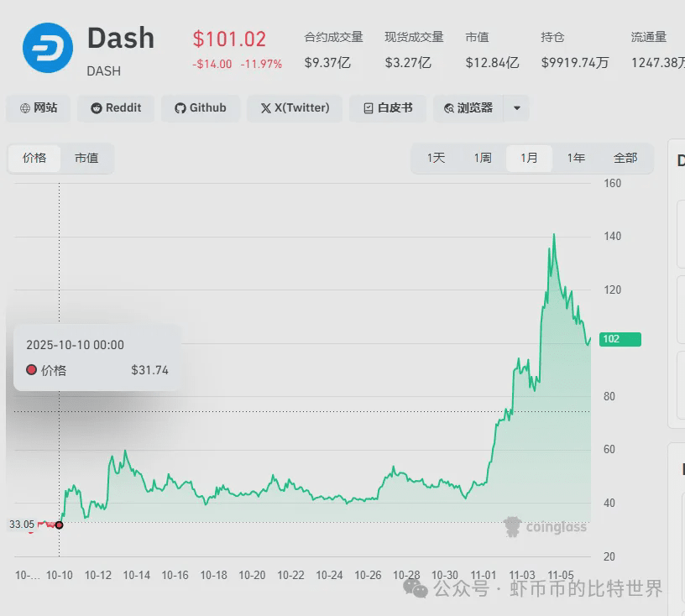Expand the explorer dropdown arrow
This screenshot has width=685, height=616.
(516, 108)
